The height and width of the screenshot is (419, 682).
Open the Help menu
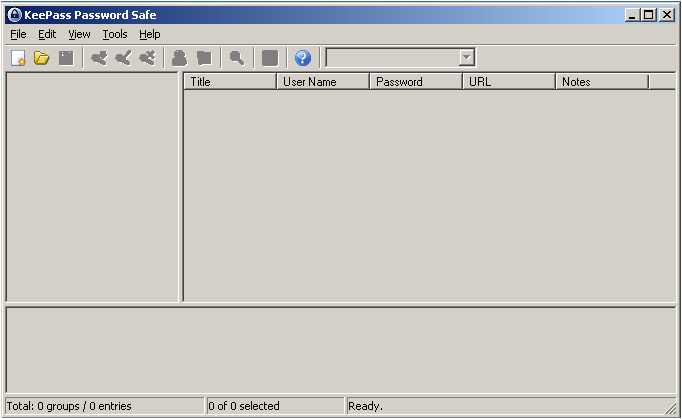pyautogui.click(x=150, y=34)
